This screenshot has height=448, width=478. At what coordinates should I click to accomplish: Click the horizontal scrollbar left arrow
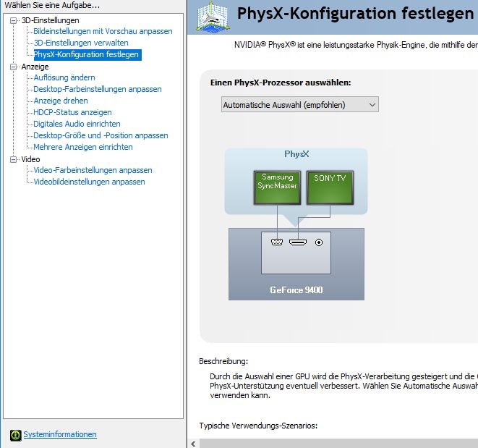[x=193, y=444]
